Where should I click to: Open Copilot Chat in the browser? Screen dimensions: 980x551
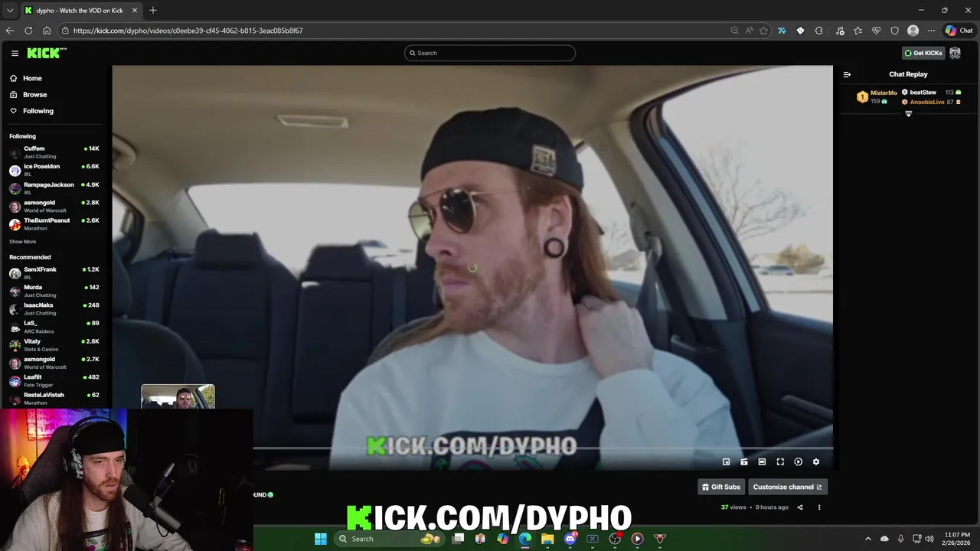pos(959,31)
